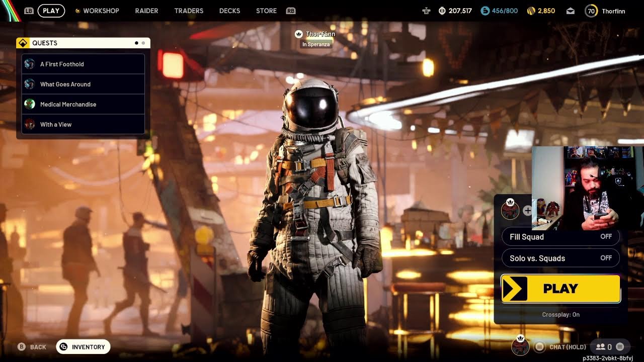Open squad leader avatar above Fill Squad
This screenshot has width=644, height=362.
pos(510,209)
